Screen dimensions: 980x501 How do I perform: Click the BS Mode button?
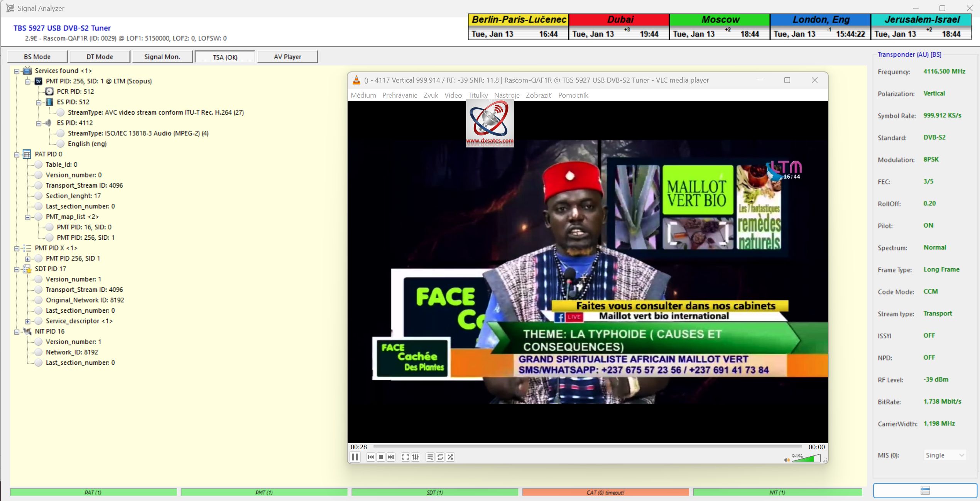pos(37,57)
